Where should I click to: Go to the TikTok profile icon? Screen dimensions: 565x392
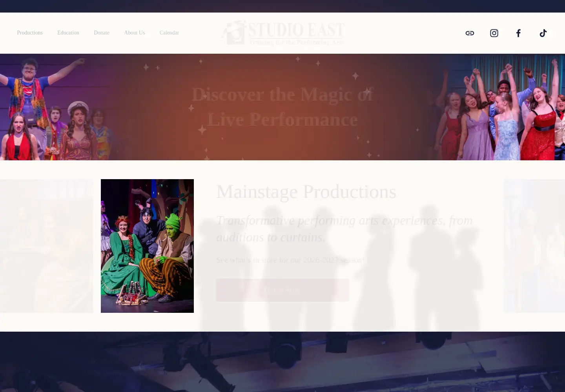[x=543, y=33]
